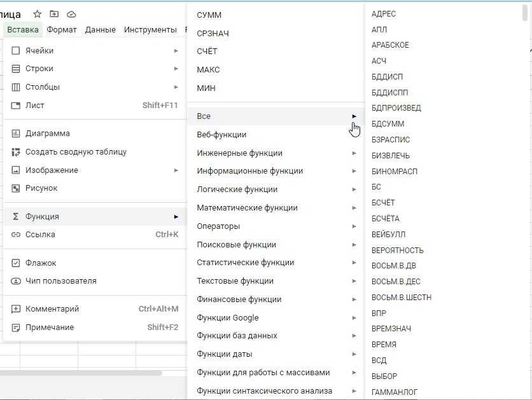Click the chart icon beside Диаграмма
This screenshot has width=532, height=400.
pos(16,134)
